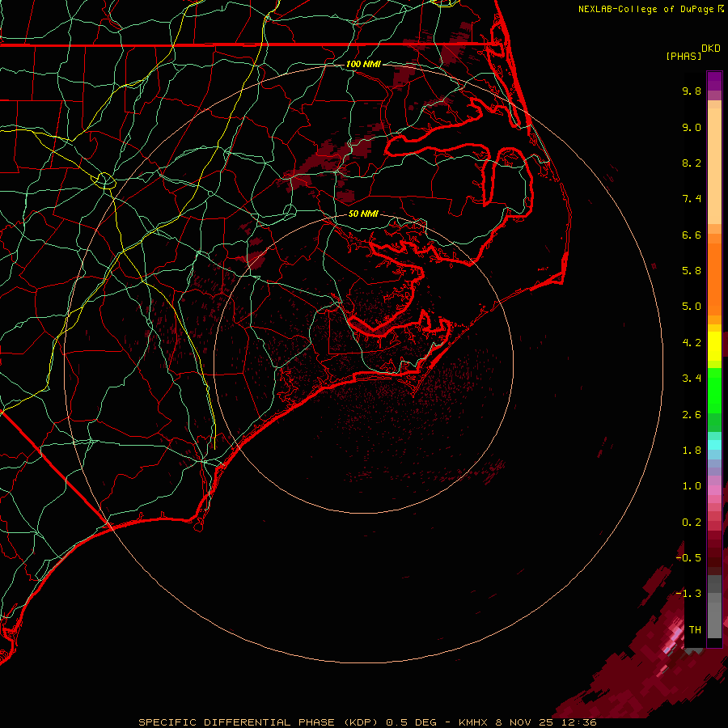Click the 0.2 legend value
The image size is (728, 728).
click(692, 523)
